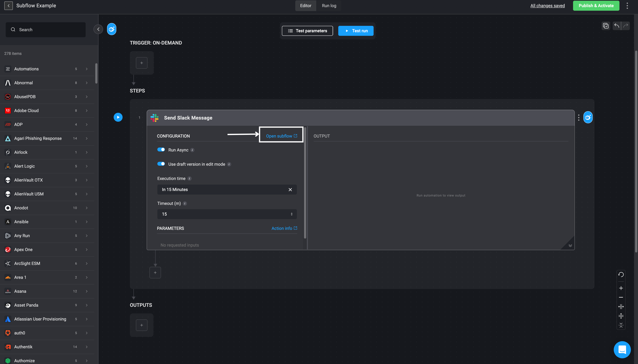Add a new step below Slack message
Image resolution: width=638 pixels, height=364 pixels.
[155, 272]
